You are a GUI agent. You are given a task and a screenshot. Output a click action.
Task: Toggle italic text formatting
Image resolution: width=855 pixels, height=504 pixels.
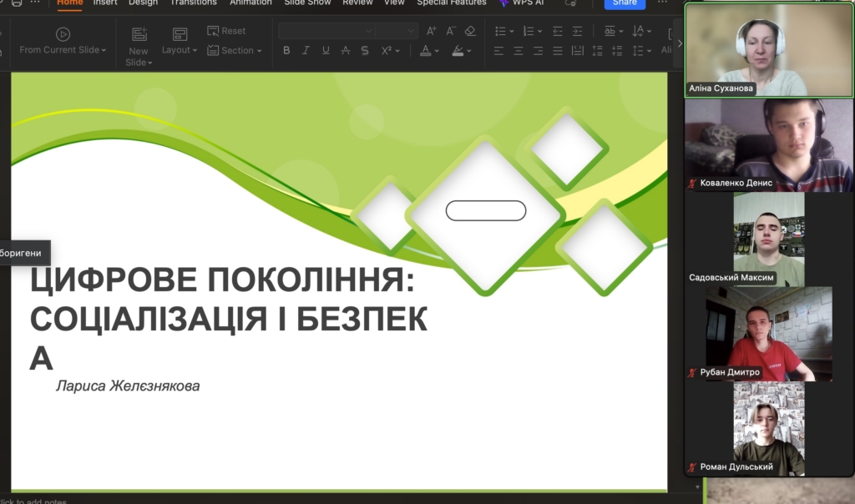coord(306,51)
